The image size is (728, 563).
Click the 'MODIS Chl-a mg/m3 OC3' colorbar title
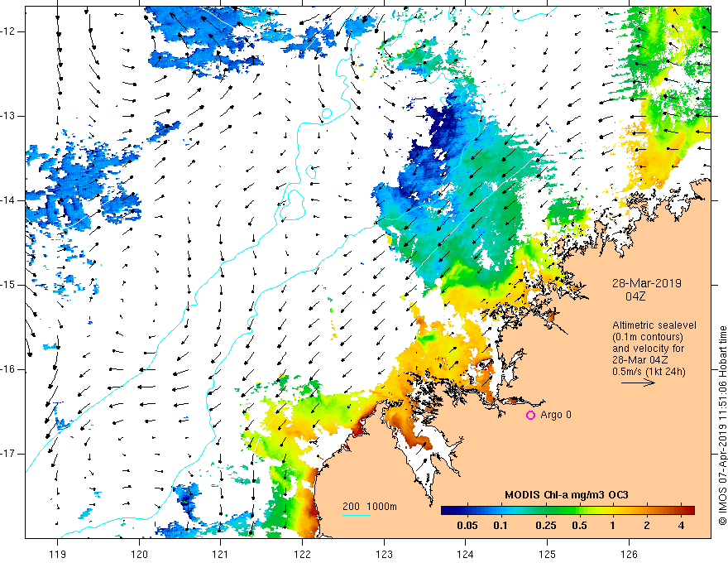pos(567,495)
